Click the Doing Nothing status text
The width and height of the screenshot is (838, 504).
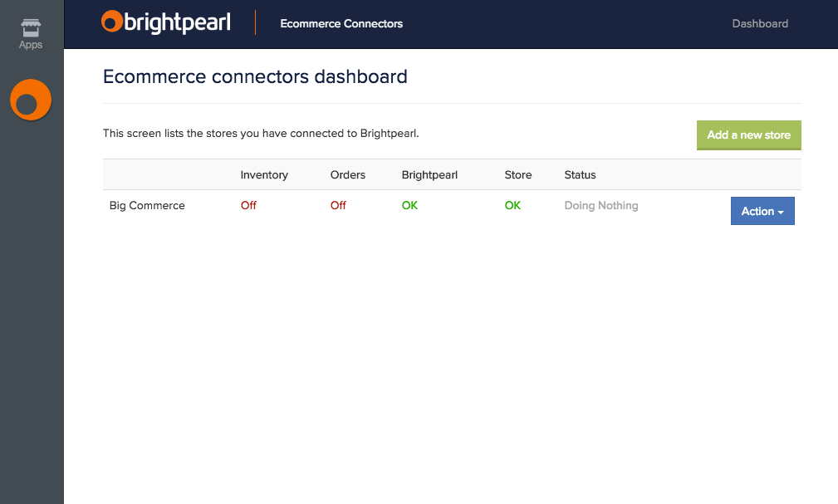(600, 205)
